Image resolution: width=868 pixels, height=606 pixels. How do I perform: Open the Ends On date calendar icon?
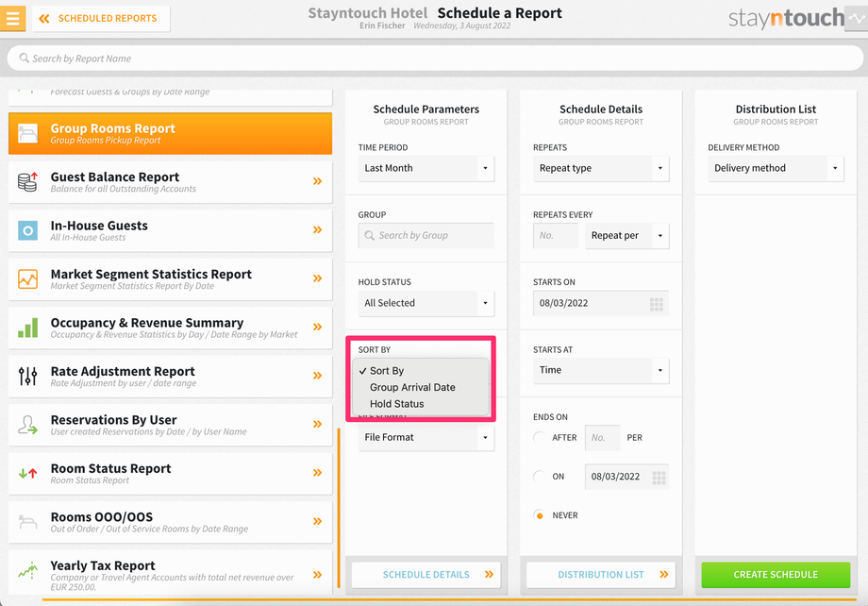659,477
